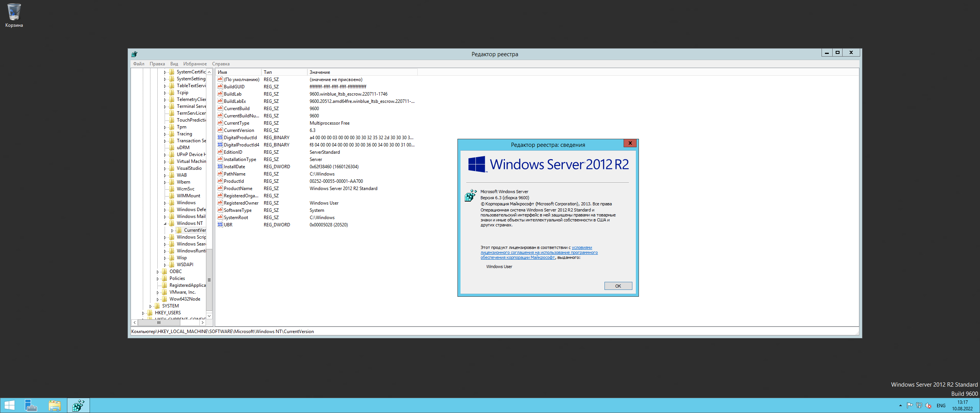Collapse the Windows NT tree node

pos(165,224)
